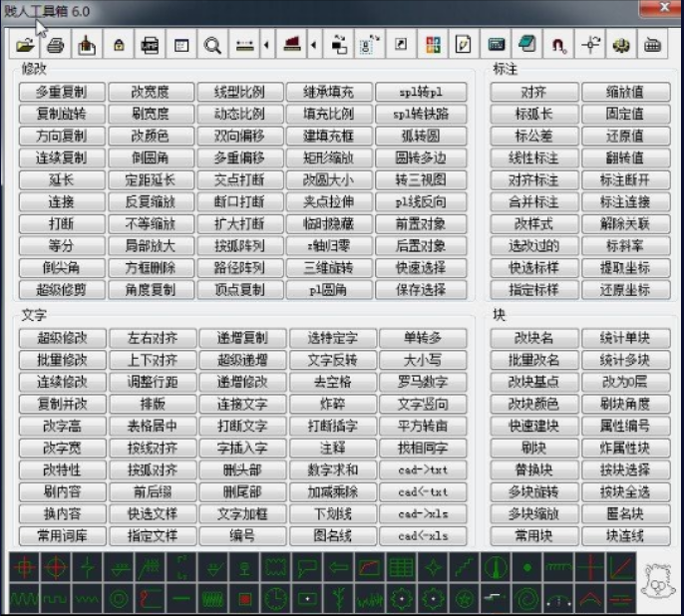Click the 超级修剪 button
Viewport: 684px width, 616px height.
coord(61,289)
